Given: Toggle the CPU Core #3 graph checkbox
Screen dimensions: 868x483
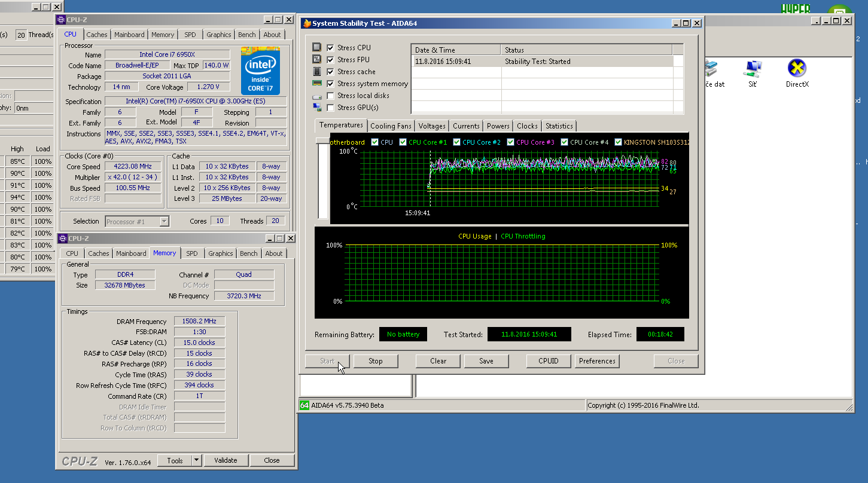Looking at the screenshot, I should pos(510,142).
